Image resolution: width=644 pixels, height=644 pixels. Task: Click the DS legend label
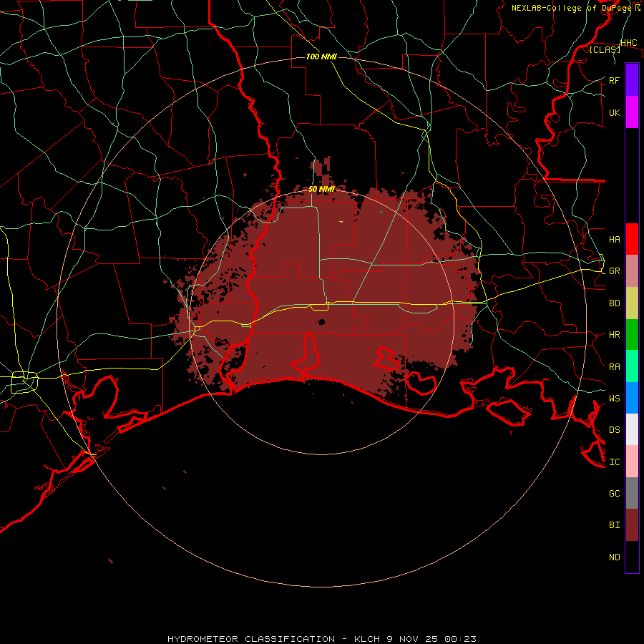pos(614,429)
